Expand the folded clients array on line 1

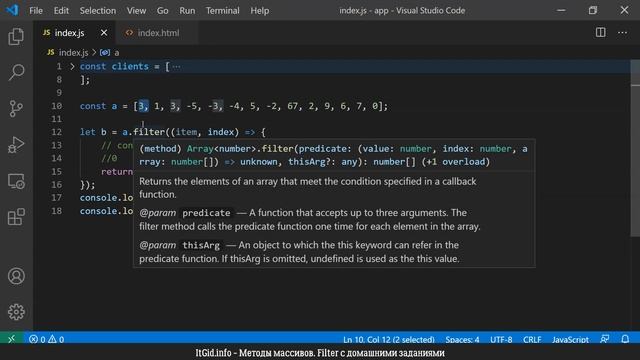(x=72, y=66)
